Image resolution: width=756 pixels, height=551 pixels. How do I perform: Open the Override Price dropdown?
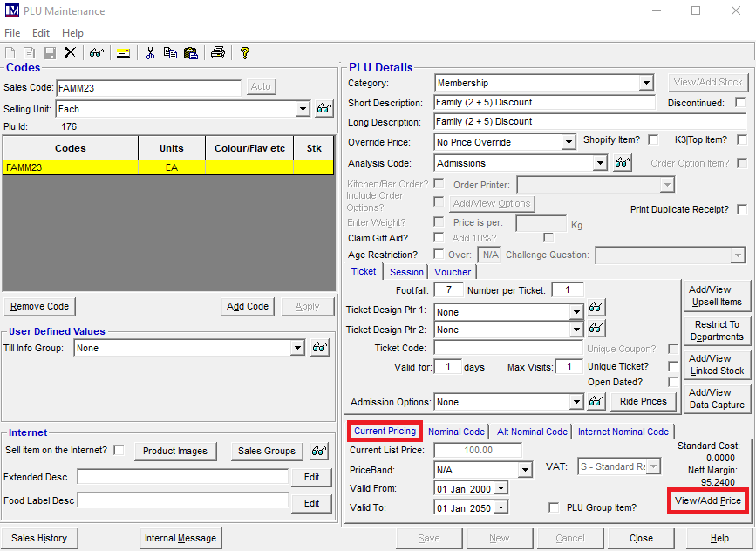[x=569, y=142]
